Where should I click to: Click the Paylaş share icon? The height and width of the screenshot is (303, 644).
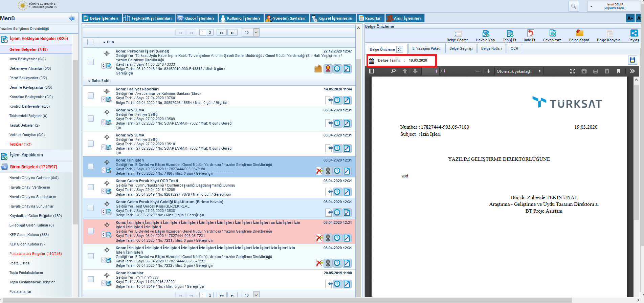click(634, 33)
